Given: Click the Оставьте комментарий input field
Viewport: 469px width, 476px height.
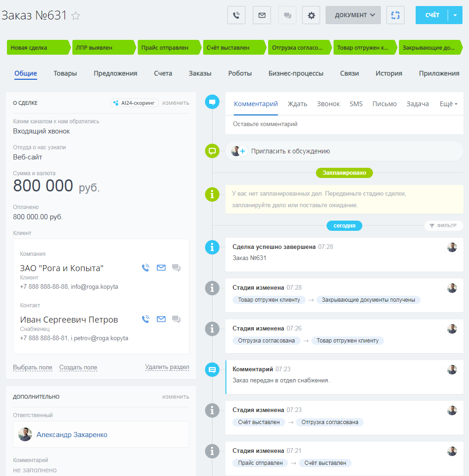Looking at the screenshot, I should pyautogui.click(x=344, y=124).
